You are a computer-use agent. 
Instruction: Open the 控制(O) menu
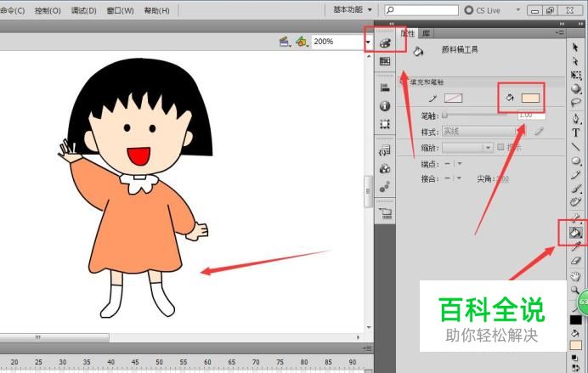(x=48, y=10)
